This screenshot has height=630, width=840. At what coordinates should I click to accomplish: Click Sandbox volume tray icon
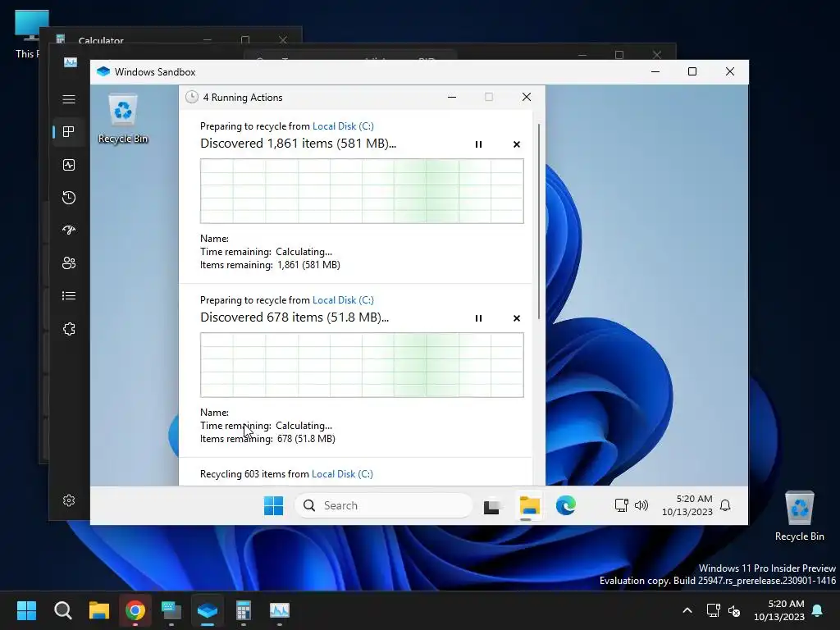tap(641, 505)
